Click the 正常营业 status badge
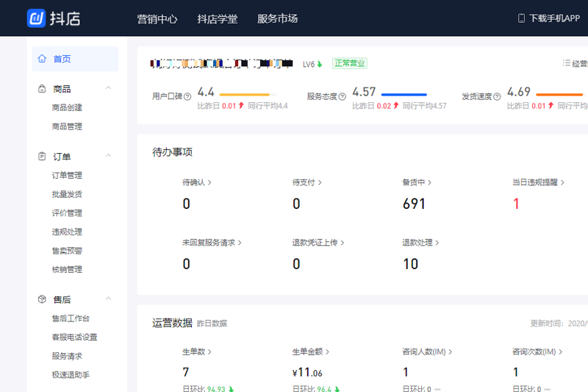Image resolution: width=588 pixels, height=392 pixels. point(349,63)
